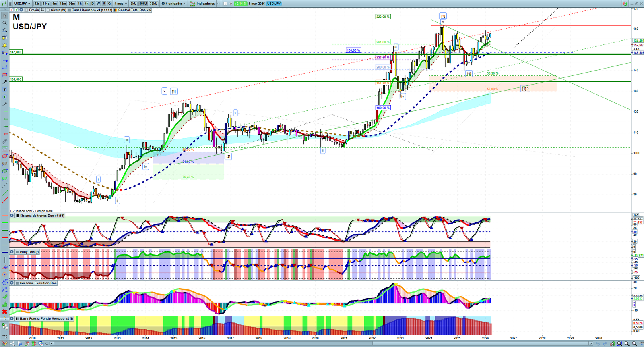This screenshot has width=644, height=347.
Task: Open the USDJPY symbol dropdown
Action: (23, 4)
